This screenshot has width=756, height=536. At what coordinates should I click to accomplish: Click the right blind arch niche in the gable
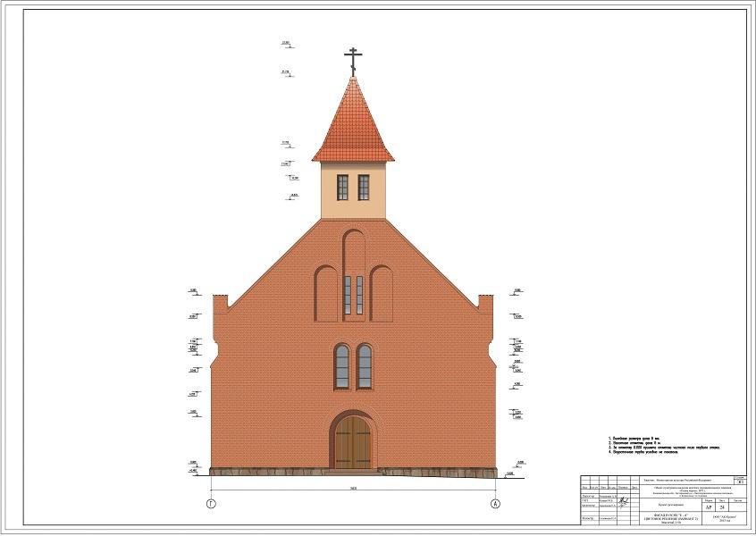click(382, 293)
